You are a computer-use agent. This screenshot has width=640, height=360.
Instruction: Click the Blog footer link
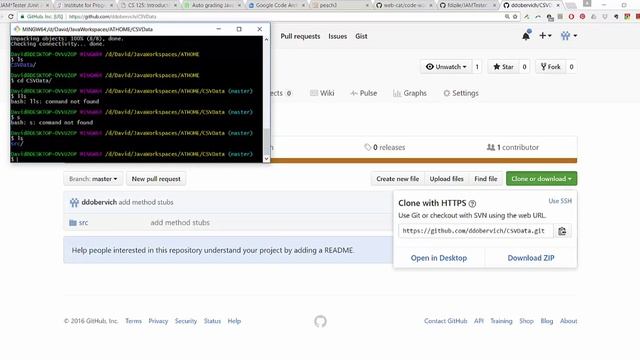(x=547, y=321)
